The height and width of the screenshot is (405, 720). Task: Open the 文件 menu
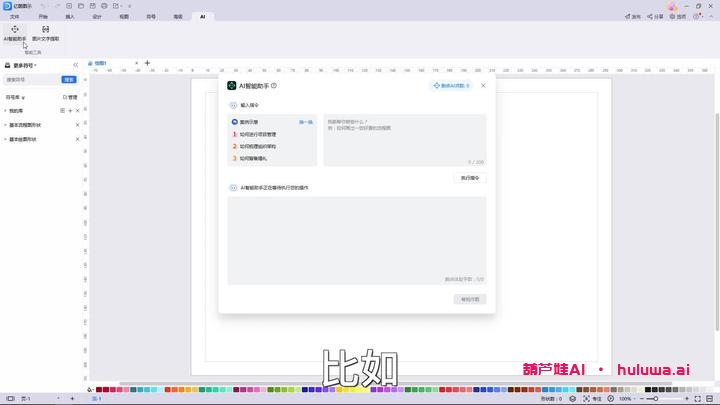click(15, 17)
